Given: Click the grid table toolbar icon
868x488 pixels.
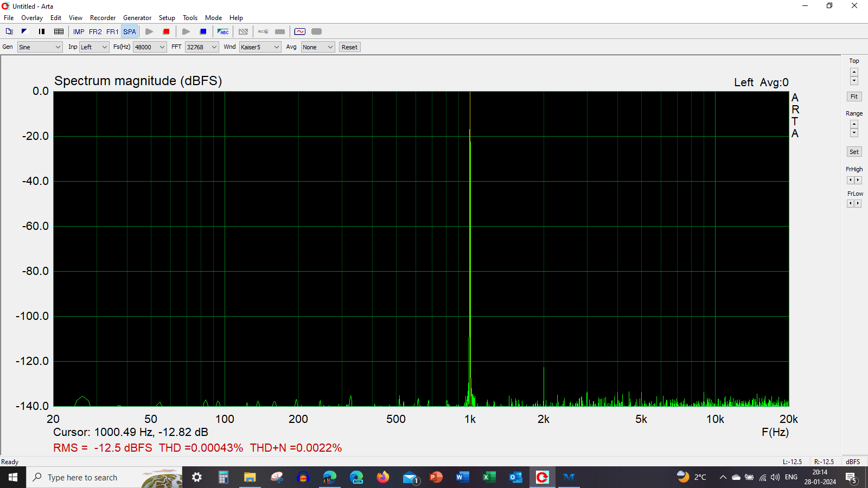Looking at the screenshot, I should pos(59,31).
